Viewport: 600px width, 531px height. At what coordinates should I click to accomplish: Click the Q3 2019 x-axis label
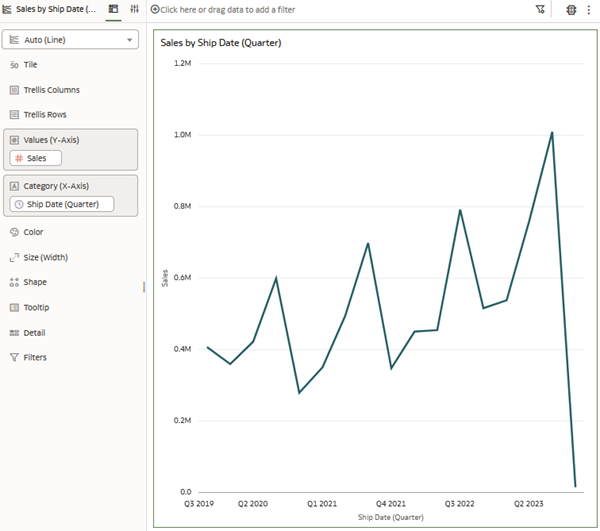tap(199, 504)
